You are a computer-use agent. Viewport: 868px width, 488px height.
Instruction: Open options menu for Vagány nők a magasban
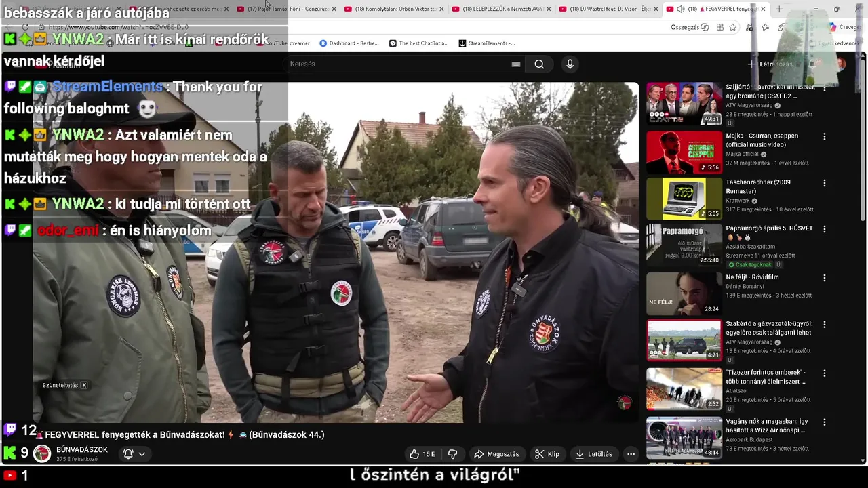click(x=825, y=422)
